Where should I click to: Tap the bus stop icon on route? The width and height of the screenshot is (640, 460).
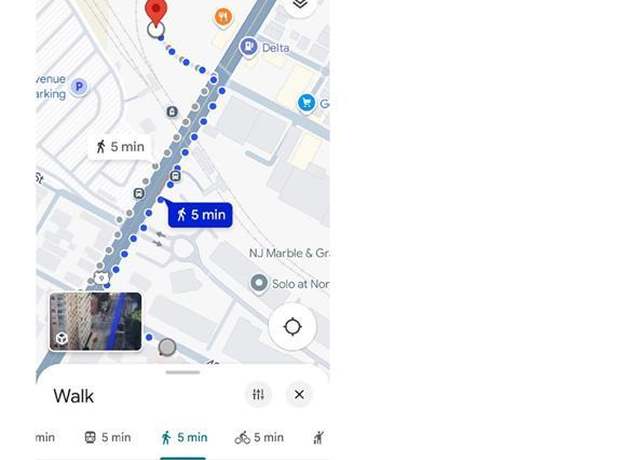point(175,176)
